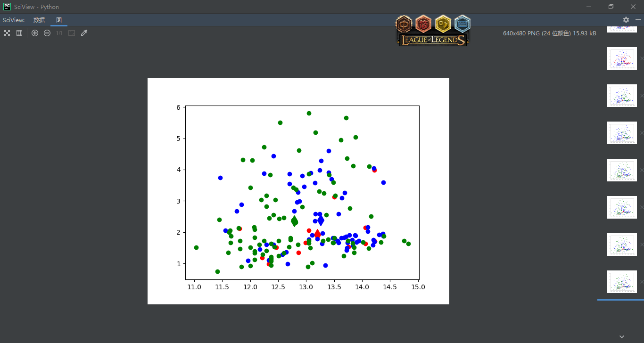This screenshot has height=343, width=644.
Task: Hide the SciView tool window
Action: (638, 20)
